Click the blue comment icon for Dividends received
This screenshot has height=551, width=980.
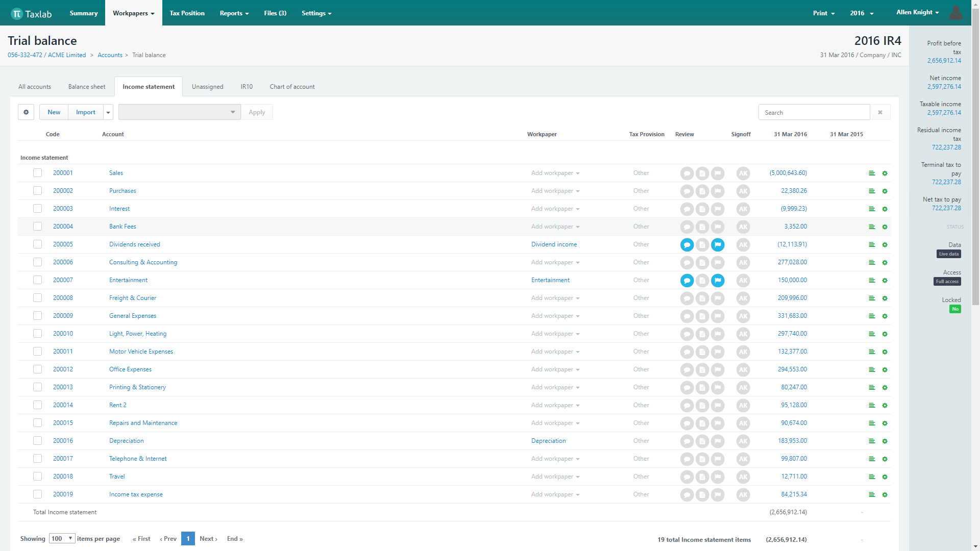pos(687,244)
